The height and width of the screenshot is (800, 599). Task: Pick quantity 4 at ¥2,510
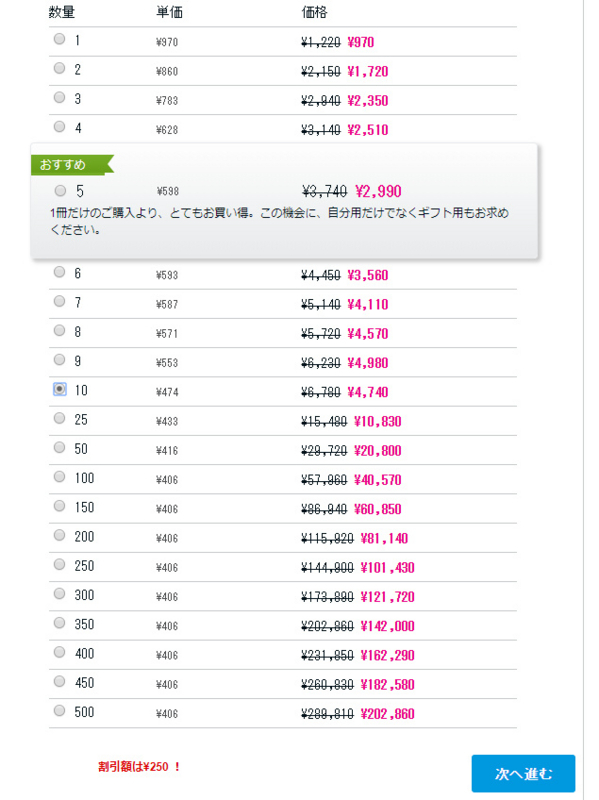[60, 126]
